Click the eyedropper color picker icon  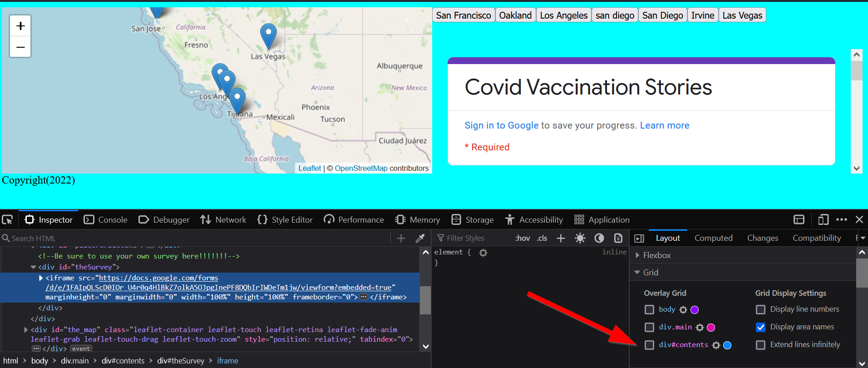coord(420,238)
